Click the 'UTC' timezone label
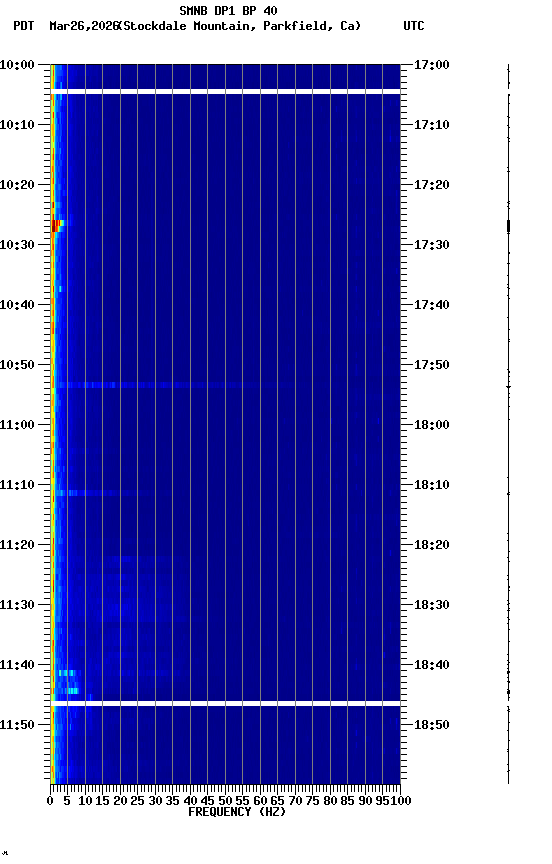Screen dimensions: 552x864 pos(414,26)
